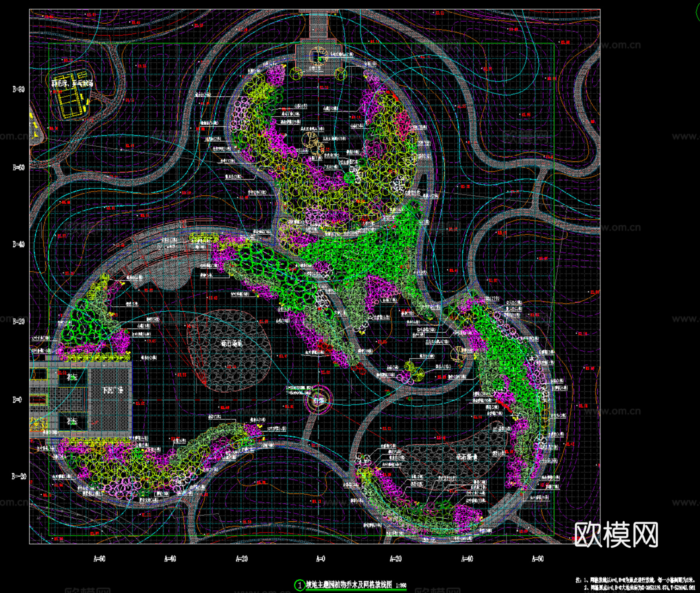Screen dimensions: 700x593
Task: Select the 下沉广场 plaza label
Action: 113,390
